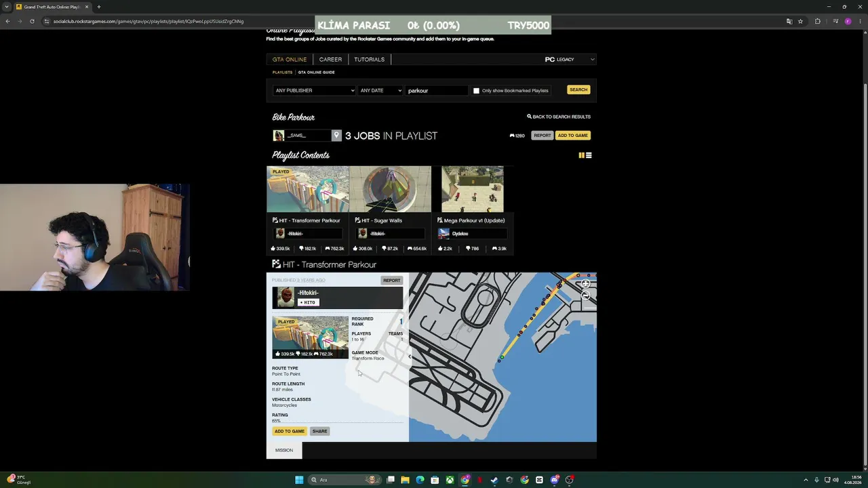Open Mega Parkour v1 (Update) thumbnail
Viewport: 868px width, 488px height.
[473, 189]
